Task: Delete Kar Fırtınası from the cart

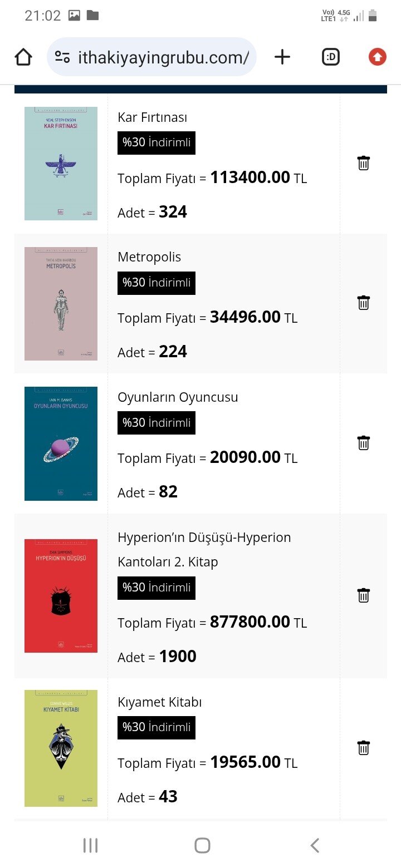Action: [363, 163]
